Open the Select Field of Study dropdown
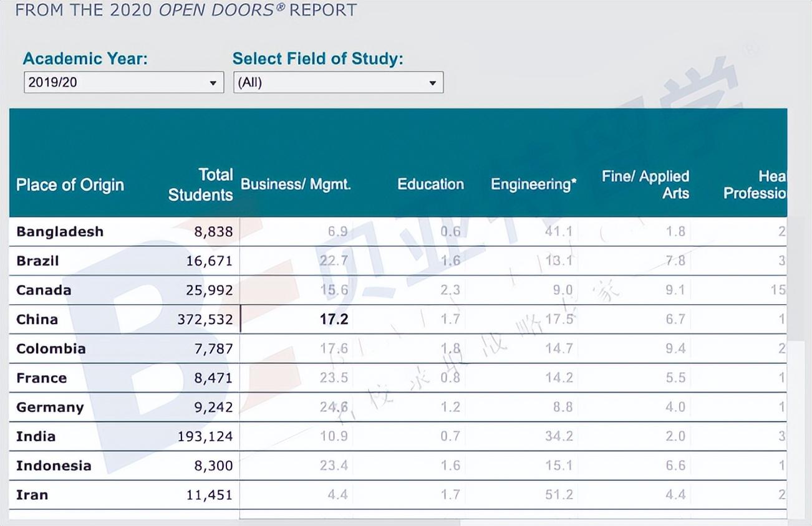This screenshot has height=526, width=812. tap(337, 82)
